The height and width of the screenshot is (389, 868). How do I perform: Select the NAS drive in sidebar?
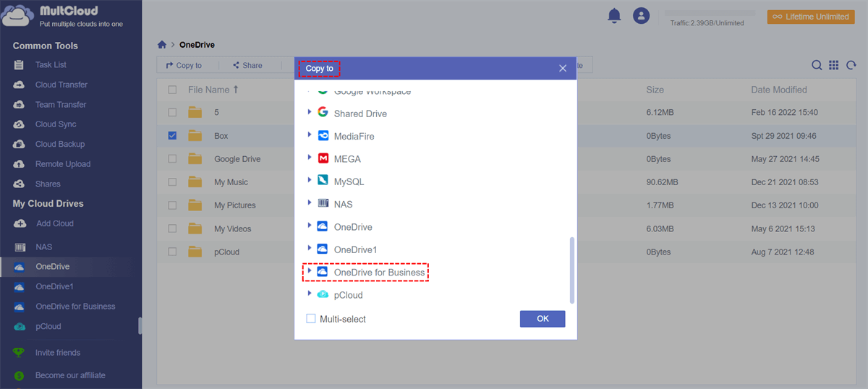point(43,247)
